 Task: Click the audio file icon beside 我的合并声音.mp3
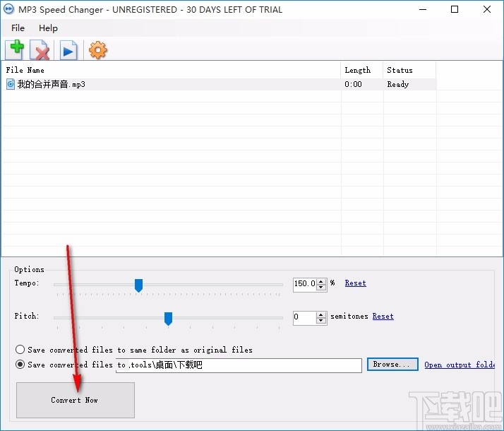click(x=11, y=84)
